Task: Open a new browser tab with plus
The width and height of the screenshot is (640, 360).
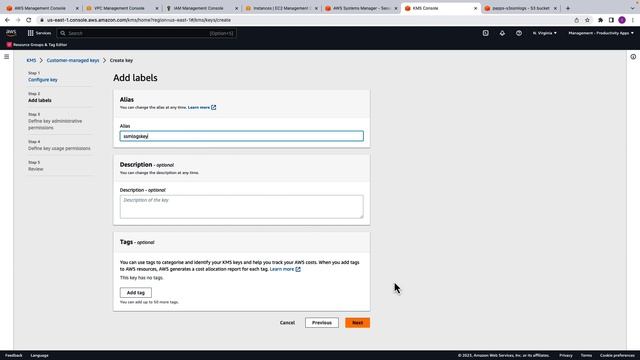Action: pos(568,8)
